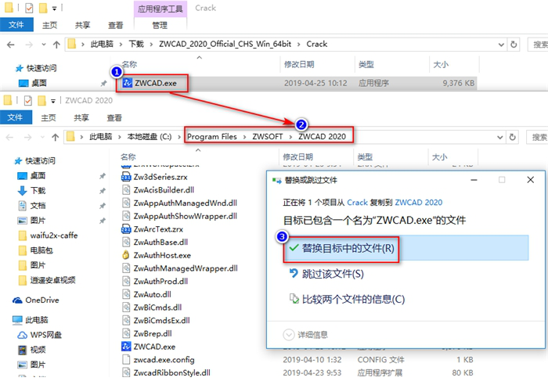
Task: Select ZwBiCmdsEx.dll
Action: pos(161,320)
